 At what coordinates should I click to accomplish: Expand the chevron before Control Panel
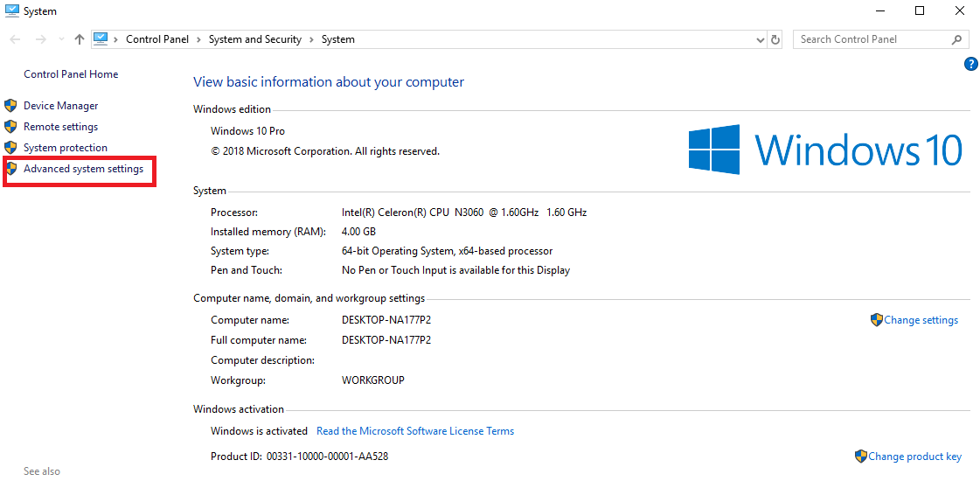point(116,39)
